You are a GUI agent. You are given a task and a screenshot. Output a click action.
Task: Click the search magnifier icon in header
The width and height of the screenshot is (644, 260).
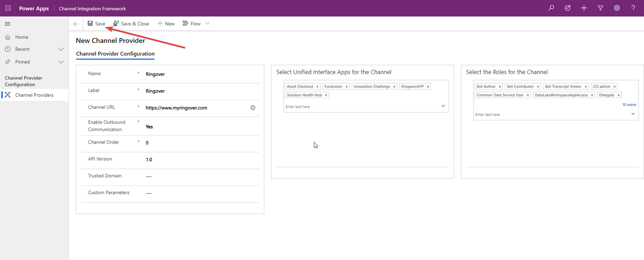pos(551,8)
